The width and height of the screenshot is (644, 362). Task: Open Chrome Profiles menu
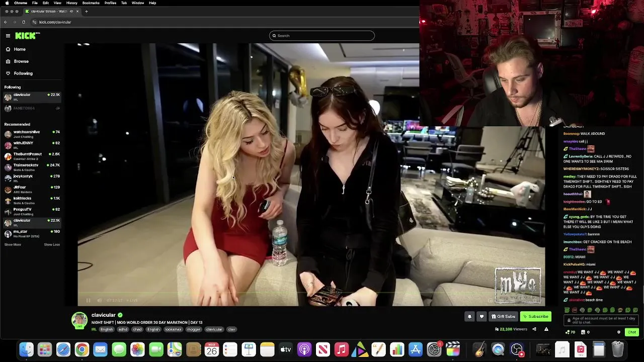click(110, 3)
